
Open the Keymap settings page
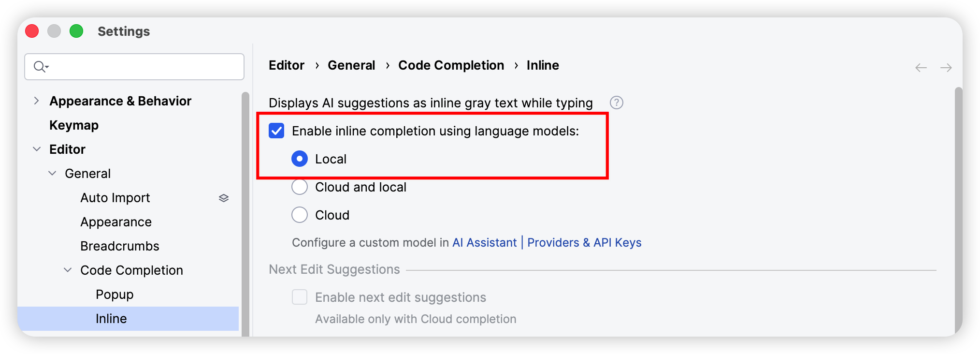coord(74,125)
